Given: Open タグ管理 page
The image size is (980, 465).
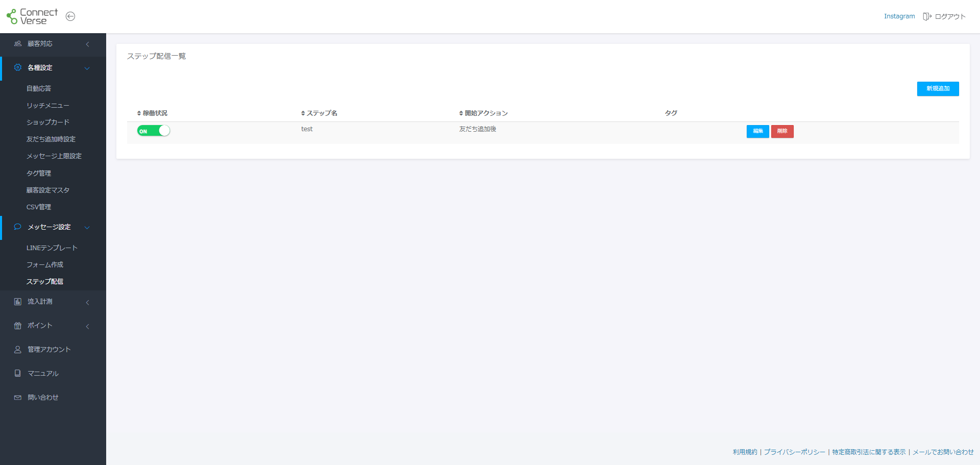Looking at the screenshot, I should point(39,173).
